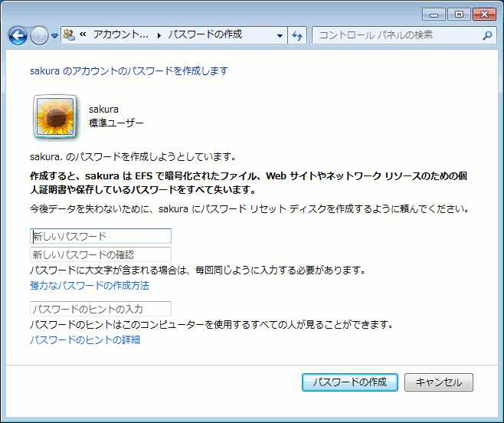Select the パスワードの作成 breadcrumb item
The image size is (504, 423).
pos(205,35)
